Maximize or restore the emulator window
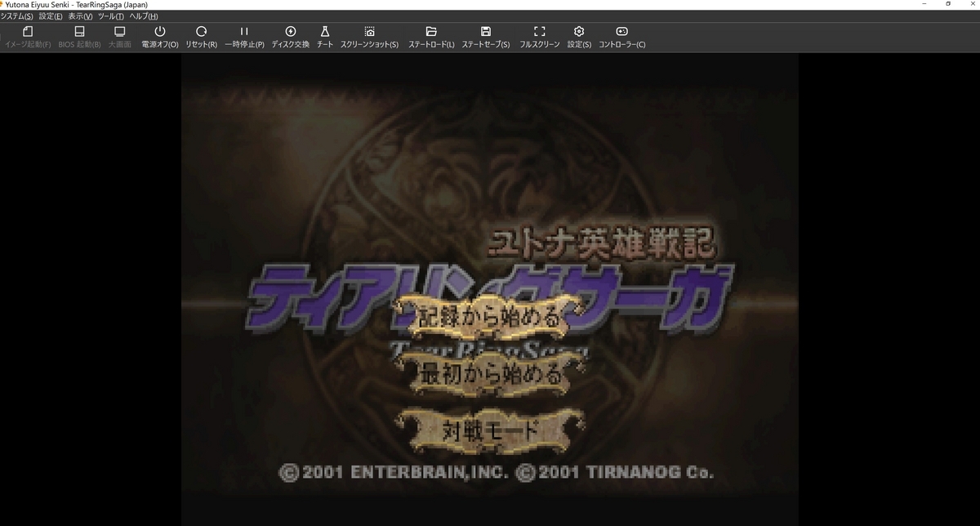The image size is (980, 526). tap(947, 4)
